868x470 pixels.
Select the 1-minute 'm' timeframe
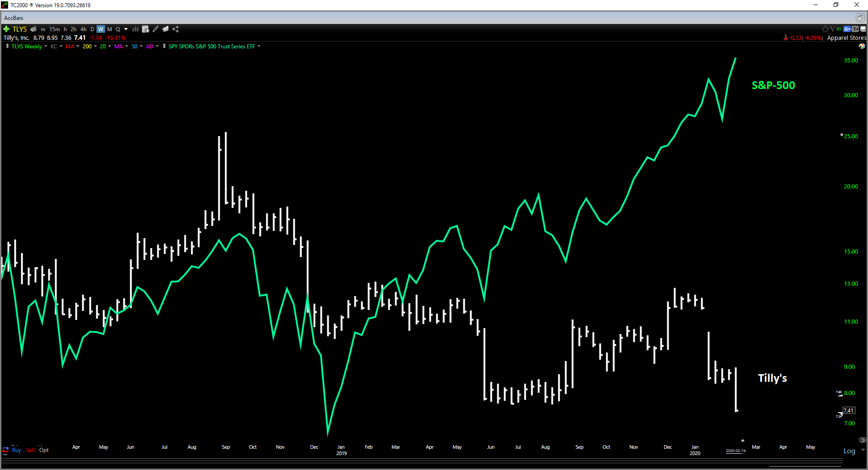pos(43,29)
